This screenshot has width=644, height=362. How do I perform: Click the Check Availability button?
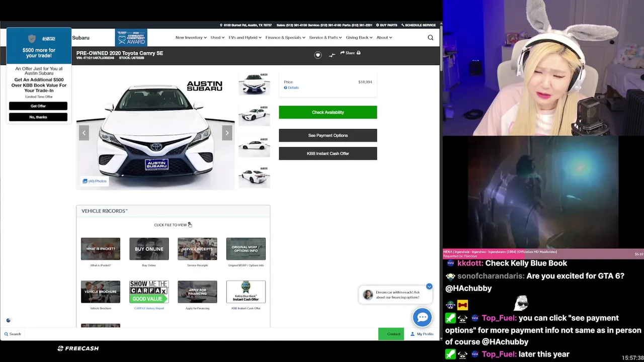[x=328, y=112]
